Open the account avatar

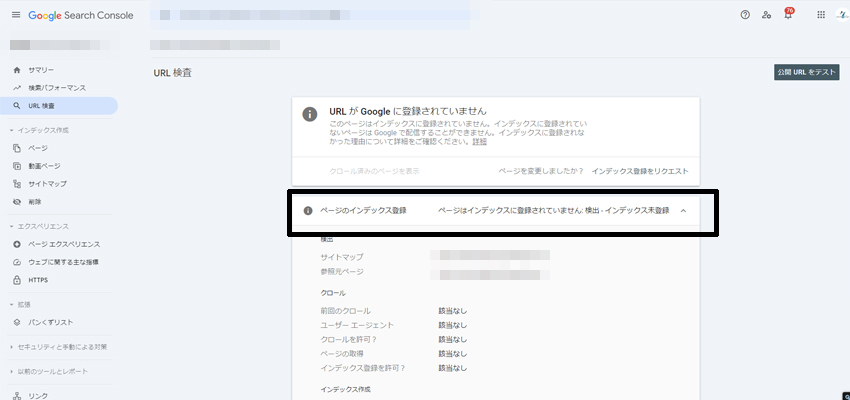coord(842,15)
